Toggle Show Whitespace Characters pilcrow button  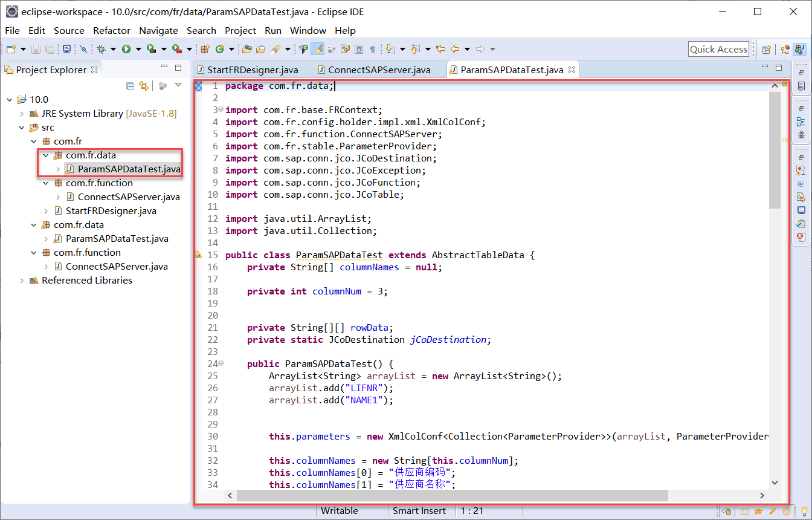click(373, 49)
